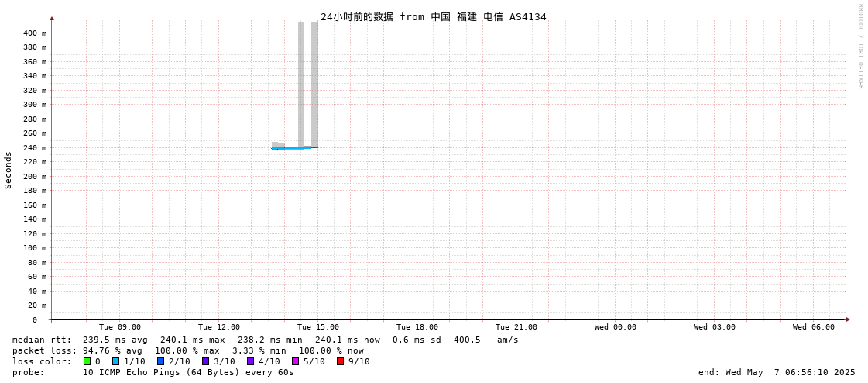
Task: Click the '0' y-axis origin label
Action: (34, 320)
